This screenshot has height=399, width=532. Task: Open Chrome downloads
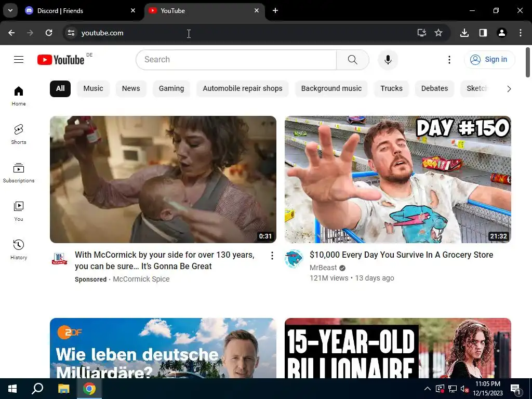click(x=464, y=33)
